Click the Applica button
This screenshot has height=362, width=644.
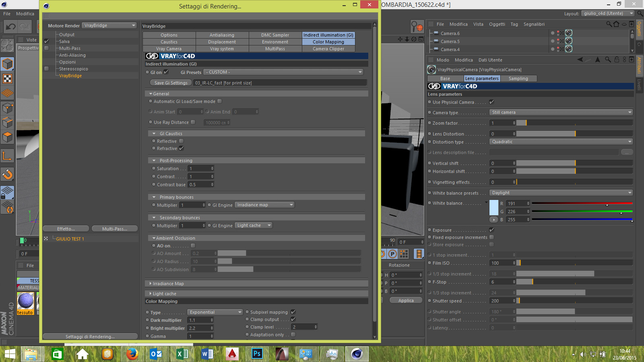click(406, 300)
